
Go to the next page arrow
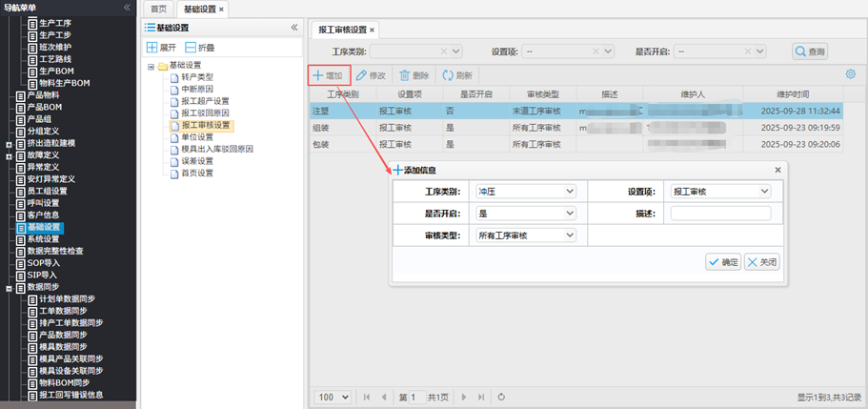[464, 397]
